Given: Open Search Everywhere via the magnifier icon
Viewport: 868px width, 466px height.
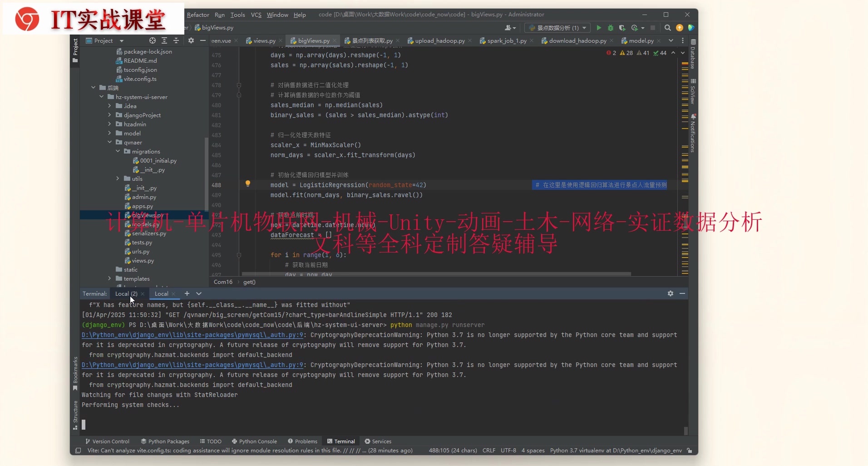Looking at the screenshot, I should coord(668,28).
